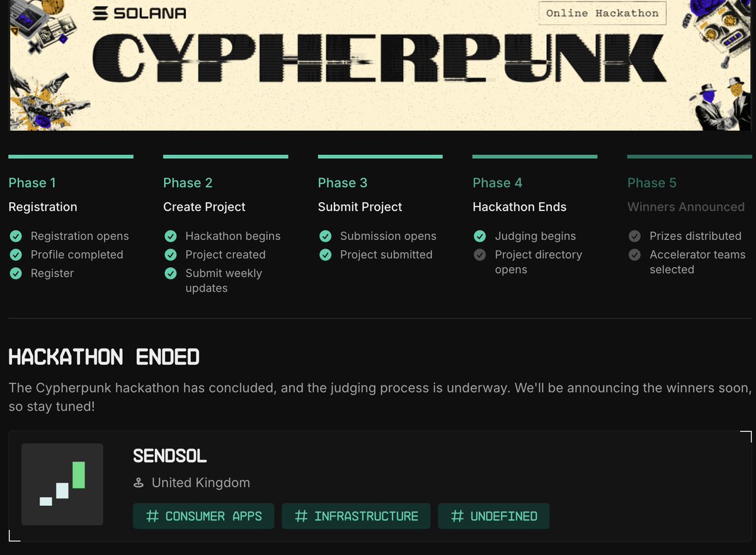This screenshot has height=555, width=756.
Task: Select the Phase 1 heading
Action: pyautogui.click(x=32, y=183)
